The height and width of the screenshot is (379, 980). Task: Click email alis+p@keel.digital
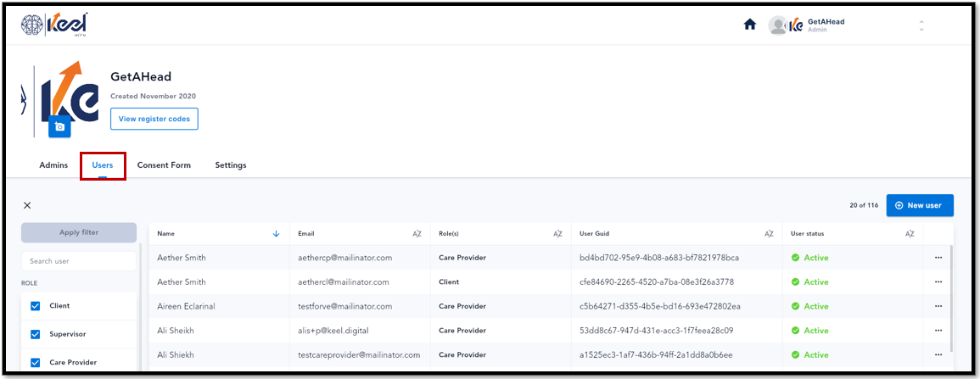point(333,331)
